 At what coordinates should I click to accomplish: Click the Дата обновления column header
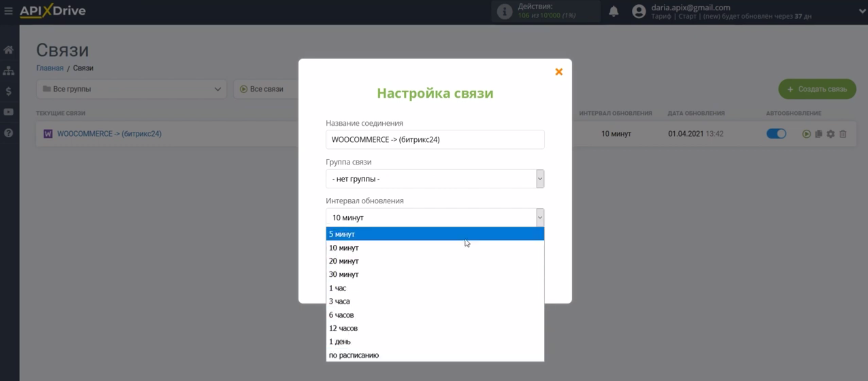coord(696,113)
